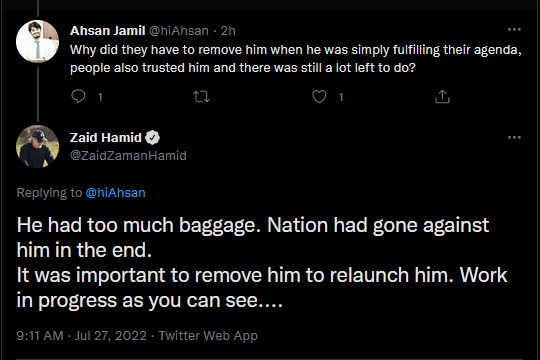Click the reply count next to the comment icon

point(100,97)
